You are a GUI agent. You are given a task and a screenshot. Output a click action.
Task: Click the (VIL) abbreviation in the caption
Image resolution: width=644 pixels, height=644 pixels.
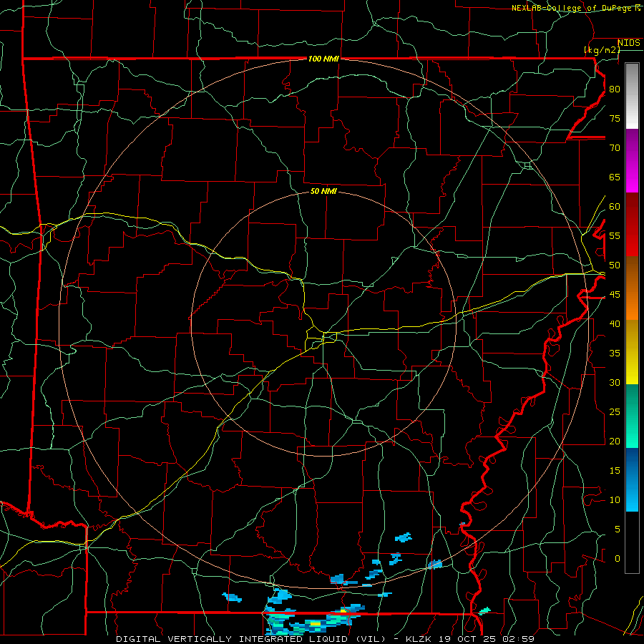(371, 639)
